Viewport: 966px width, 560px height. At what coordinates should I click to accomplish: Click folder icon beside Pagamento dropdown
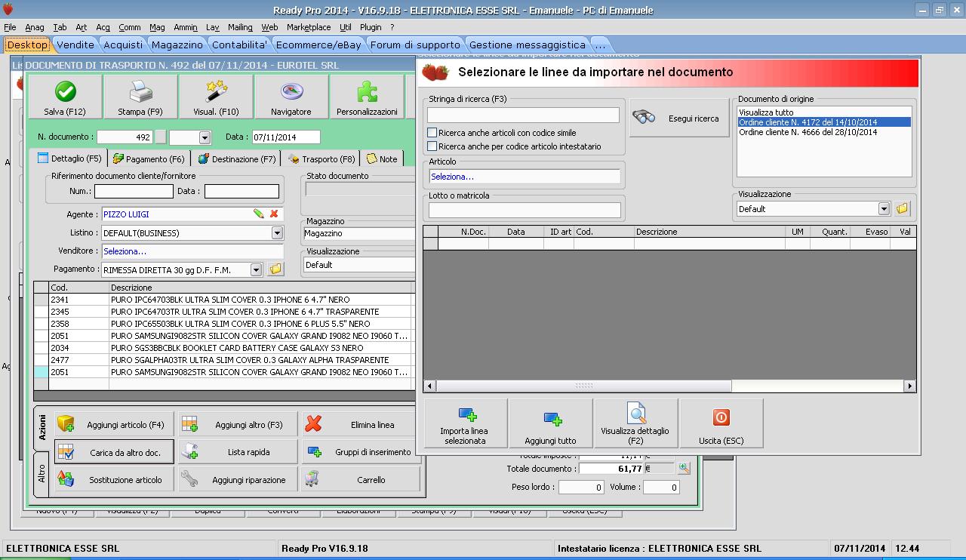coord(275,269)
